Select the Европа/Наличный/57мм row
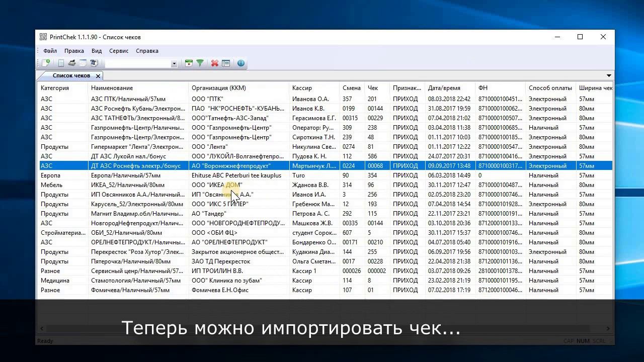The height and width of the screenshot is (362, 644). tap(325, 175)
